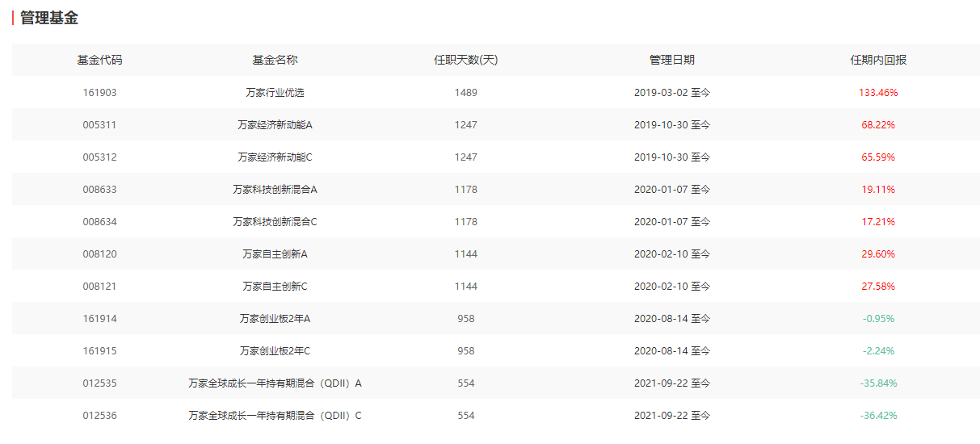Click tenure days for 万家创业板2年C
980x444 pixels.
tap(466, 351)
